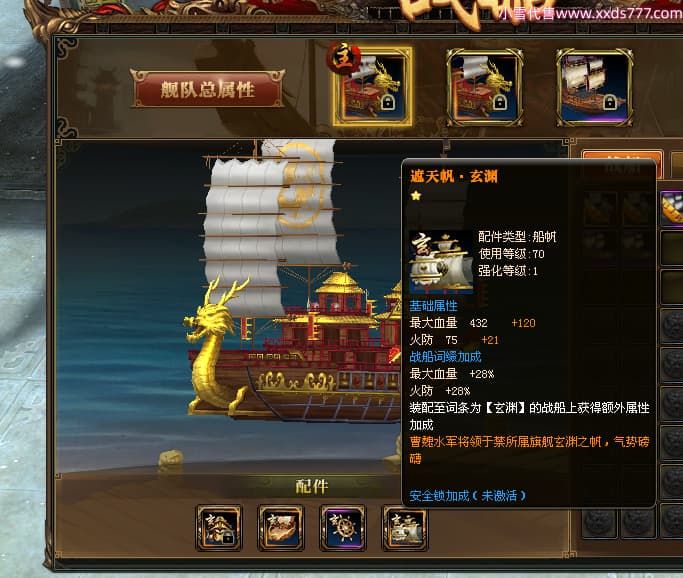Click the purple-framed item in right inventory
This screenshot has width=683, height=578.
[672, 208]
